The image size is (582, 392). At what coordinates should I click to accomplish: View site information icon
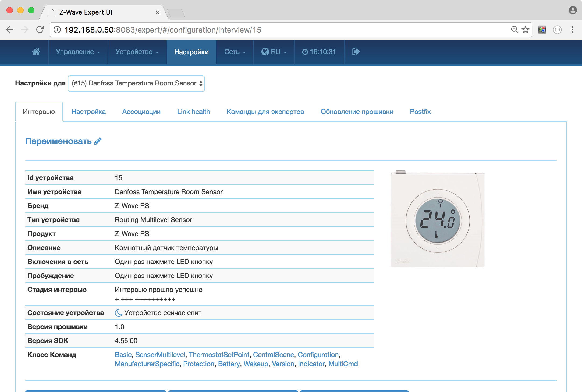(x=57, y=30)
